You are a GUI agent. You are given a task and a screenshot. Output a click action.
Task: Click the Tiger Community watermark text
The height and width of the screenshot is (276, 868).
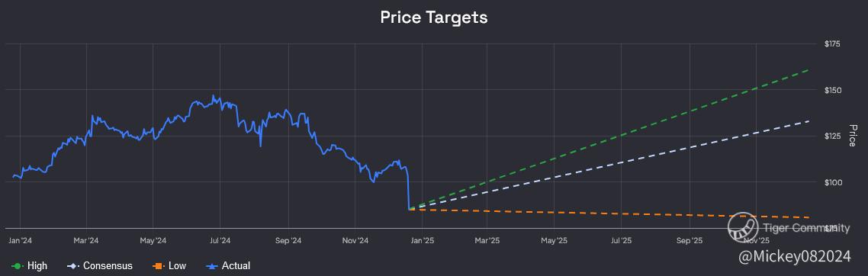(x=806, y=227)
